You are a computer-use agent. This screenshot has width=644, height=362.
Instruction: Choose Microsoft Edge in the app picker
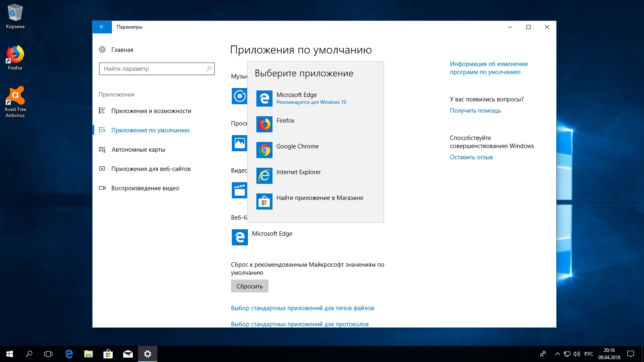pos(315,99)
